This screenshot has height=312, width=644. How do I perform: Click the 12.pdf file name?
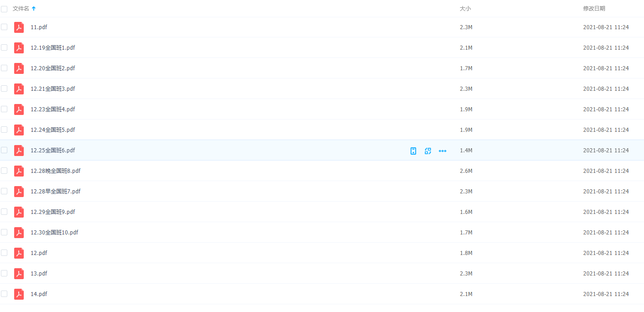click(39, 253)
